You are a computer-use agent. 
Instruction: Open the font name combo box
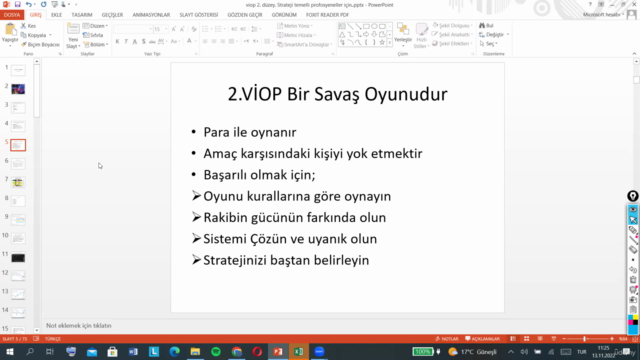tap(133, 29)
